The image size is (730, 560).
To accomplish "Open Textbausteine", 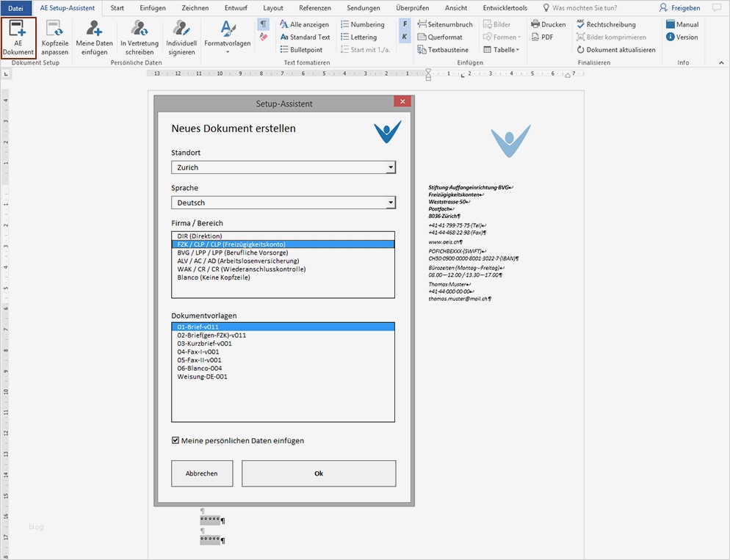I will (443, 49).
